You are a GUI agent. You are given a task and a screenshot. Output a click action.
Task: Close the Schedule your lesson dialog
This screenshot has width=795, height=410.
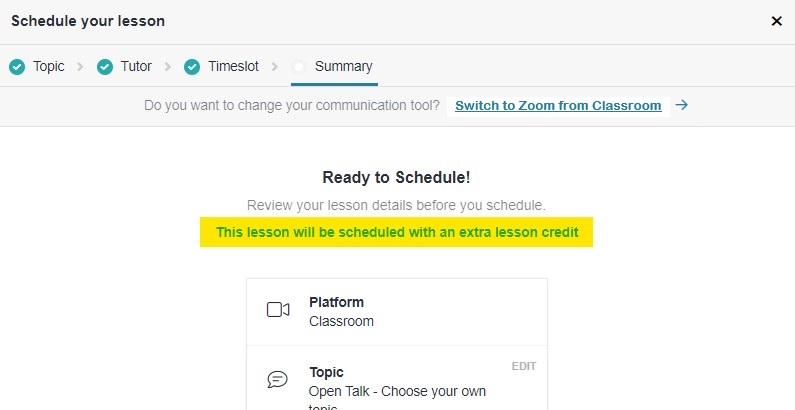coord(776,21)
